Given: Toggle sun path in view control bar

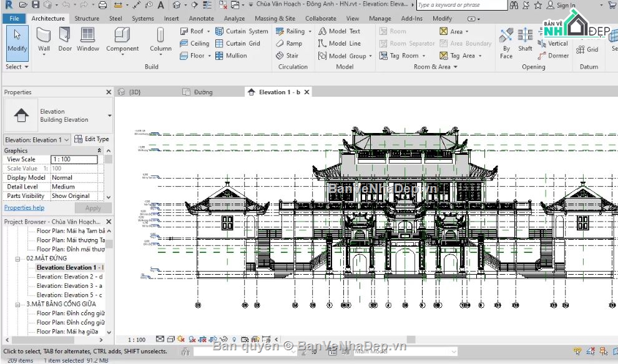Looking at the screenshot, I should [x=181, y=339].
